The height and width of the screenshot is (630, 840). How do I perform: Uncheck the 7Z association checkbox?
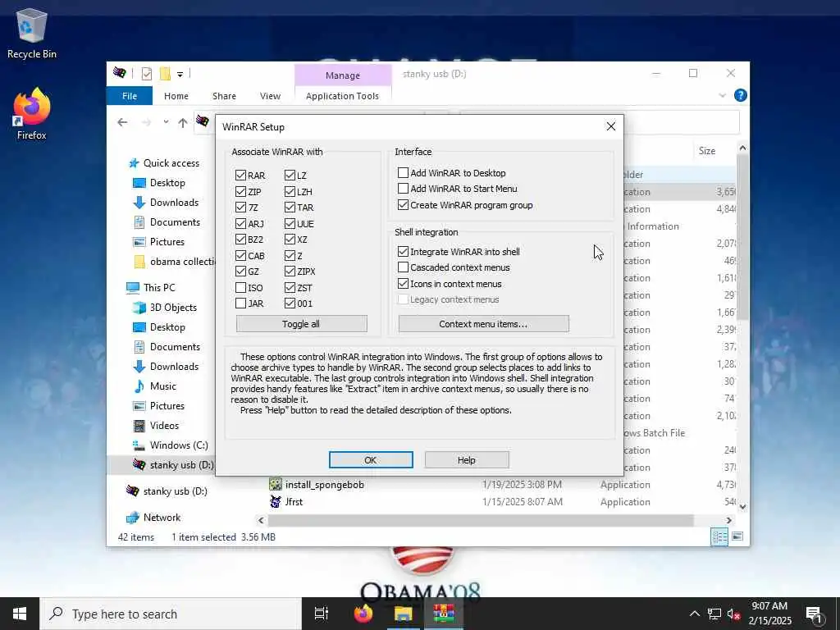[240, 208]
